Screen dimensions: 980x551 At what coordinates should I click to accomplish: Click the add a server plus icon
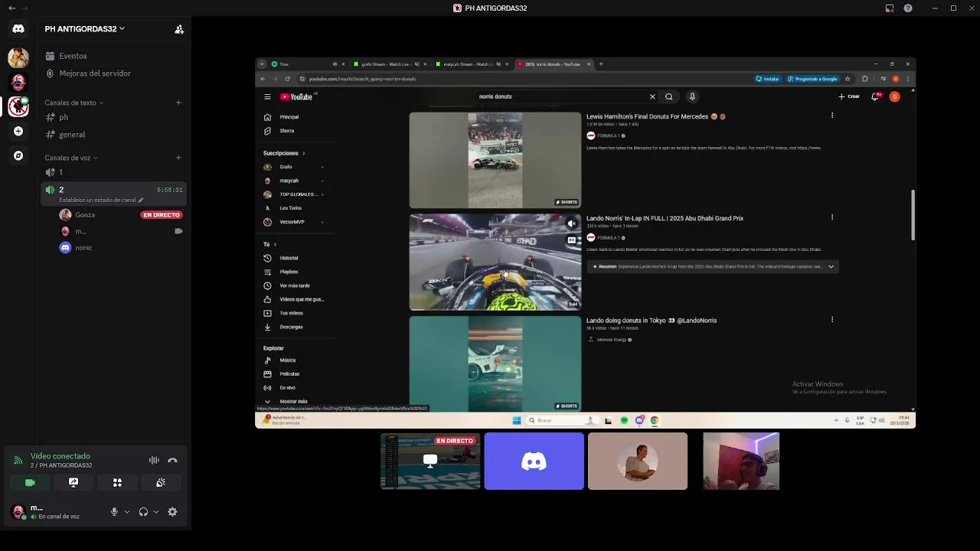[x=18, y=131]
